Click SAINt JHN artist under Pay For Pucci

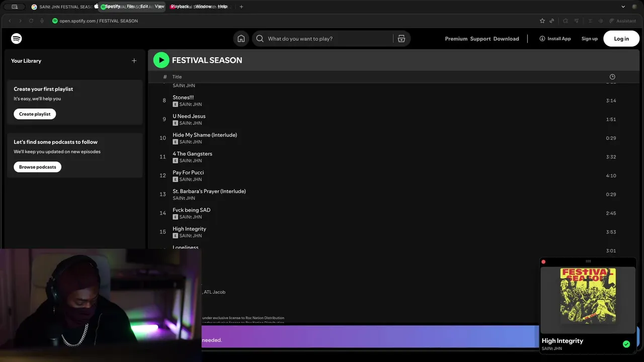[x=191, y=179]
